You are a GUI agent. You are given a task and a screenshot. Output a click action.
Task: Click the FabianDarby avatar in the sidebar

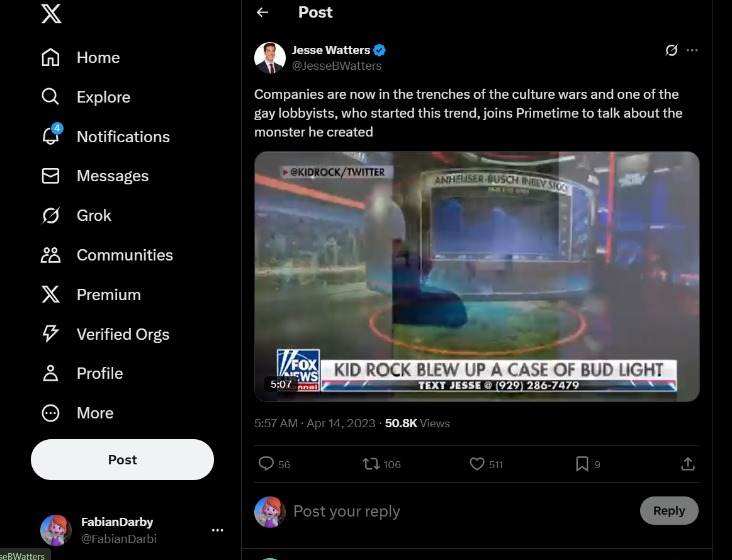coord(56,530)
